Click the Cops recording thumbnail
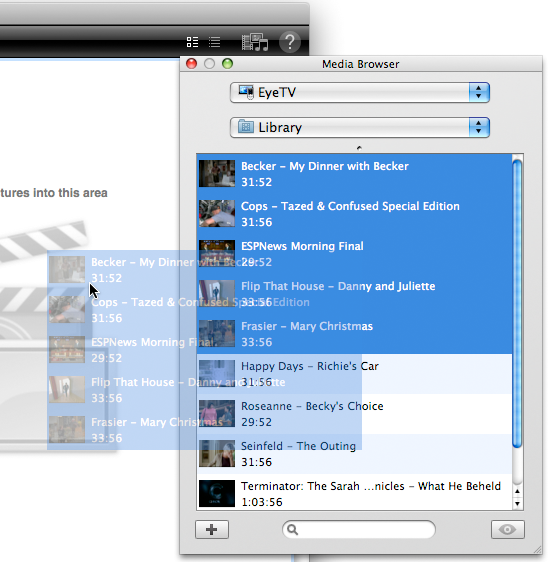 pyautogui.click(x=217, y=214)
